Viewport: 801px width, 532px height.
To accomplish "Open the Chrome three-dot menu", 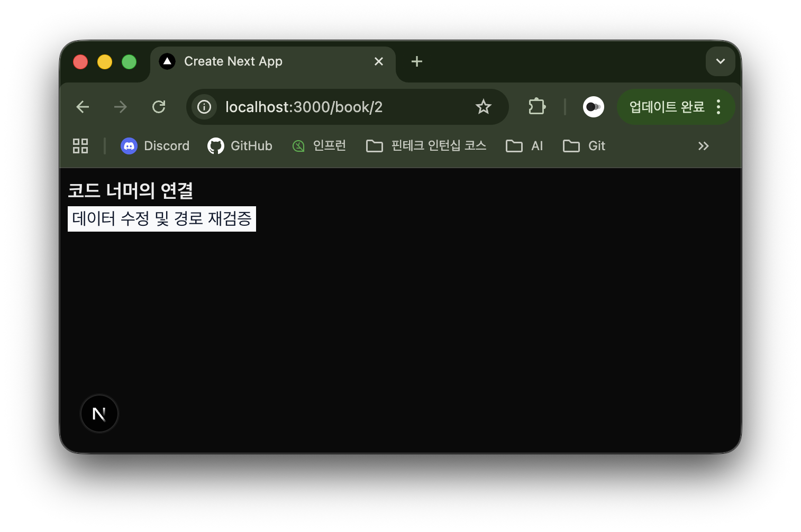I will (718, 107).
